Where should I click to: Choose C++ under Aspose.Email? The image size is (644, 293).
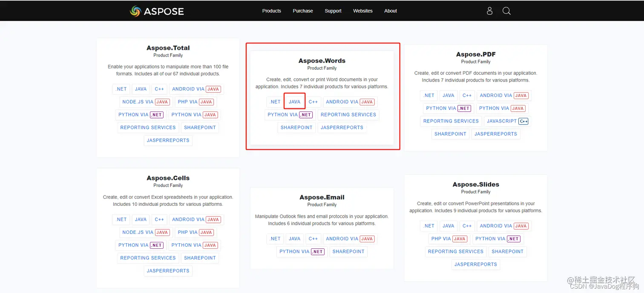pos(313,239)
